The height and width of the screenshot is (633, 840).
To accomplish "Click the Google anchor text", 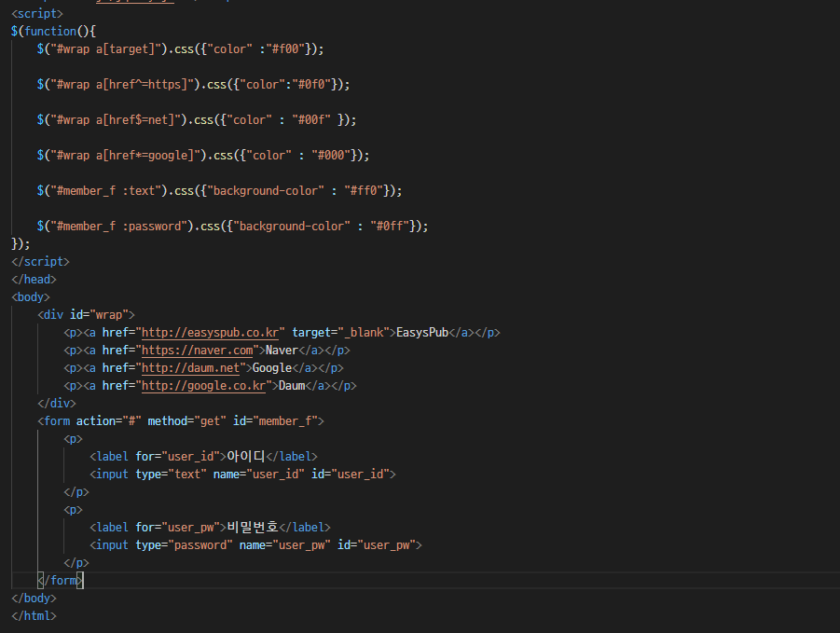I will tap(272, 368).
